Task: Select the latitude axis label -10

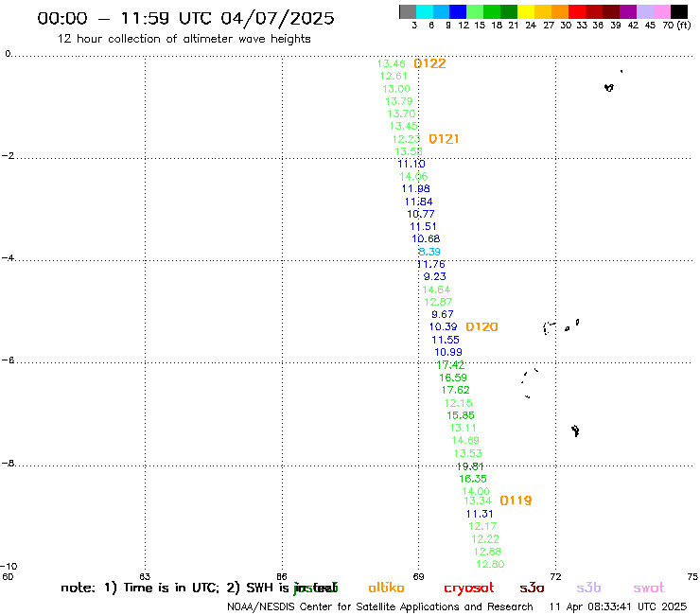Action: point(9,567)
